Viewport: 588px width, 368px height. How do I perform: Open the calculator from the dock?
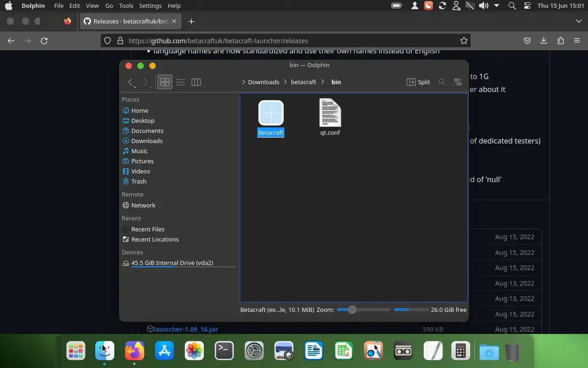tap(461, 351)
